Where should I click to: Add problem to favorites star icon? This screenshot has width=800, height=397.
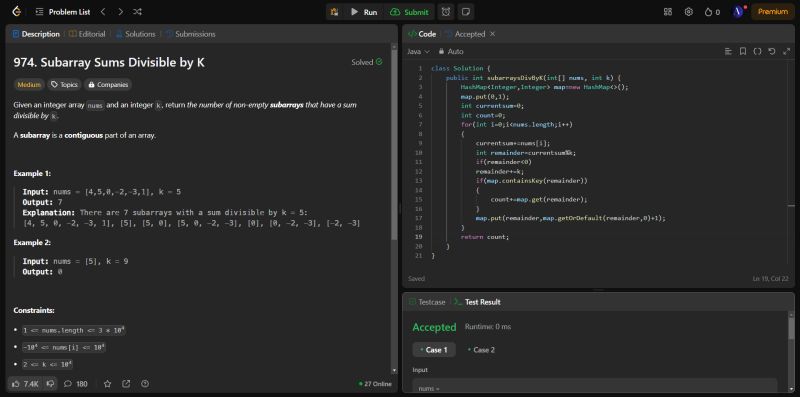point(108,384)
